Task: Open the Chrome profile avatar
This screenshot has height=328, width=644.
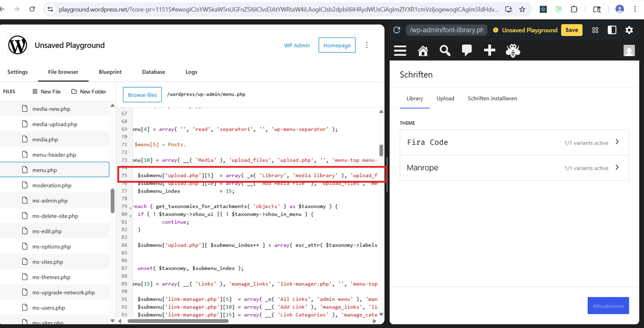Action: (x=620, y=9)
